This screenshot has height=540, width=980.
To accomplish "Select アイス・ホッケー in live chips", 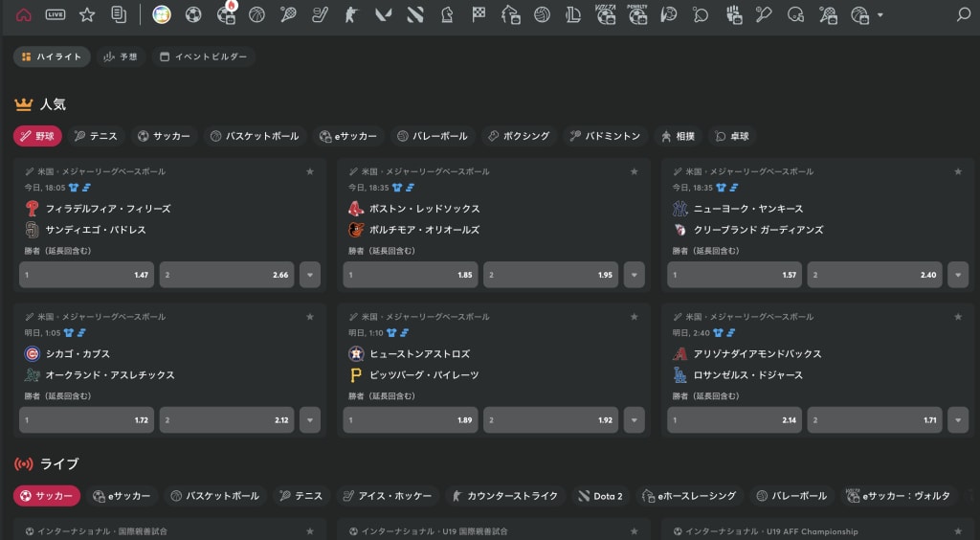I will tap(388, 496).
